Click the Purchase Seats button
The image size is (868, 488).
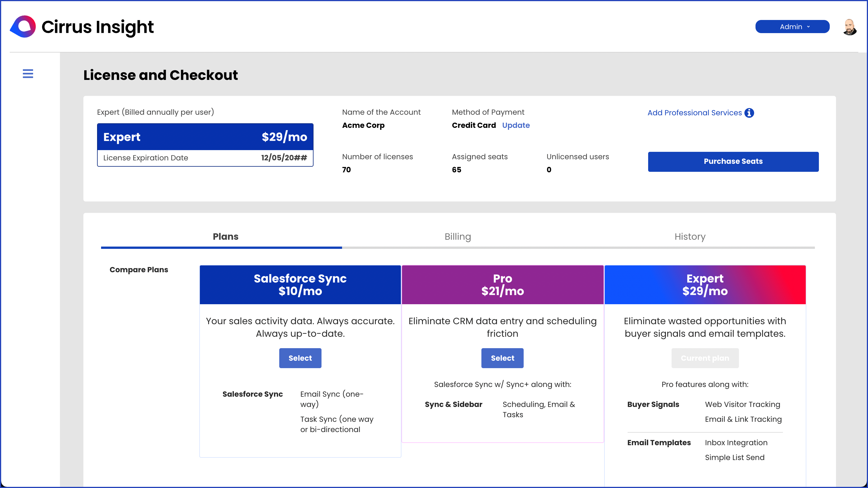click(733, 162)
